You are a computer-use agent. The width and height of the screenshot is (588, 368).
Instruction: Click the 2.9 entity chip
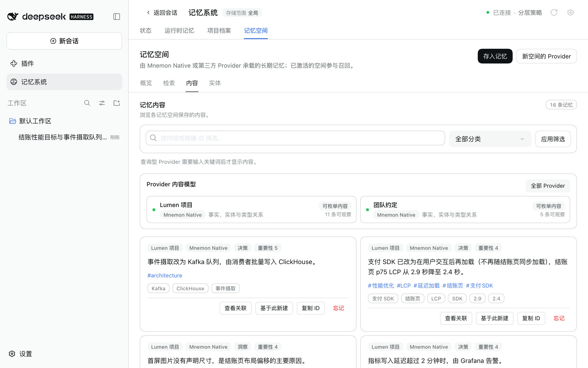pyautogui.click(x=477, y=298)
